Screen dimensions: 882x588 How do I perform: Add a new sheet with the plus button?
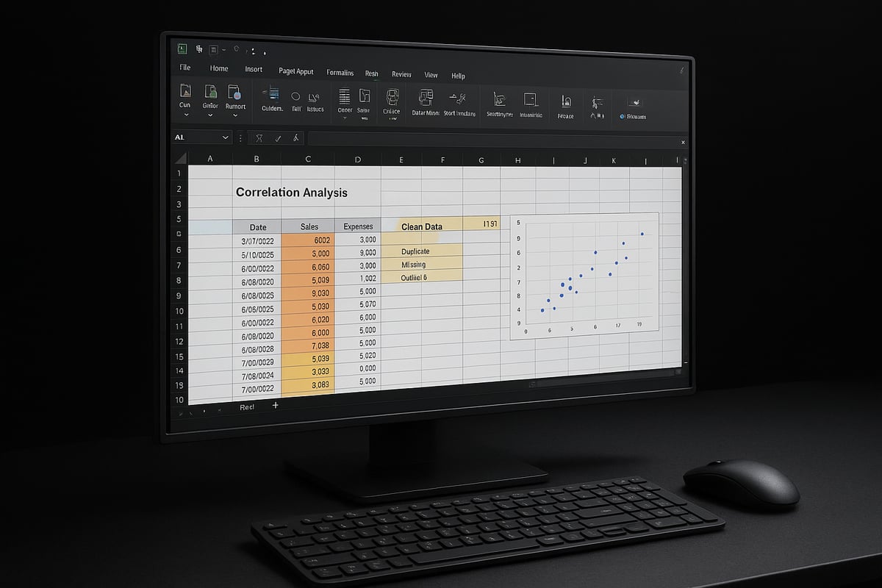(275, 405)
